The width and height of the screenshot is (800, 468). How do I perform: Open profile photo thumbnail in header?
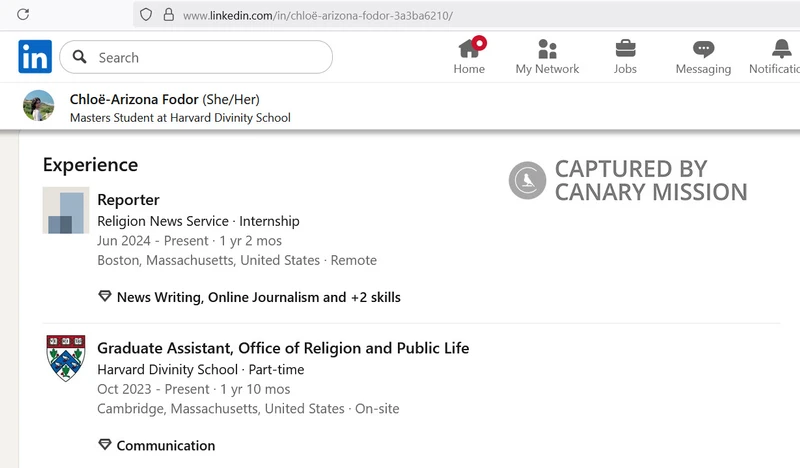pos(39,106)
